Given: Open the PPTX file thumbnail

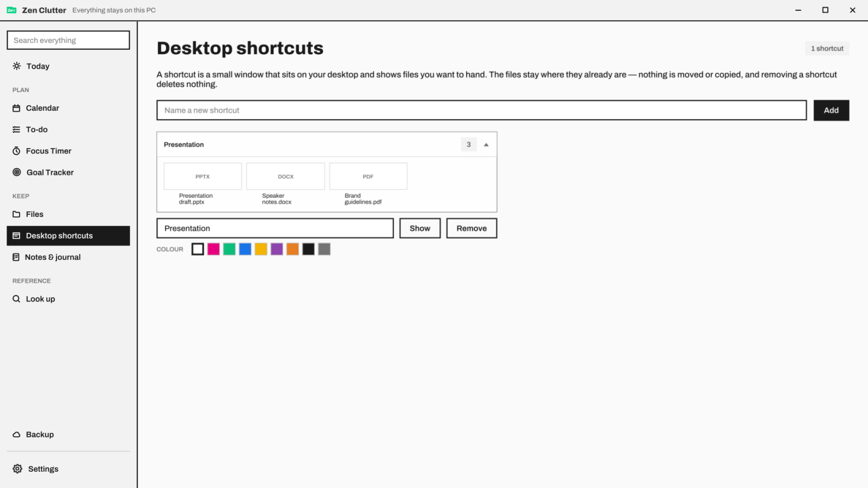Looking at the screenshot, I should pyautogui.click(x=203, y=176).
